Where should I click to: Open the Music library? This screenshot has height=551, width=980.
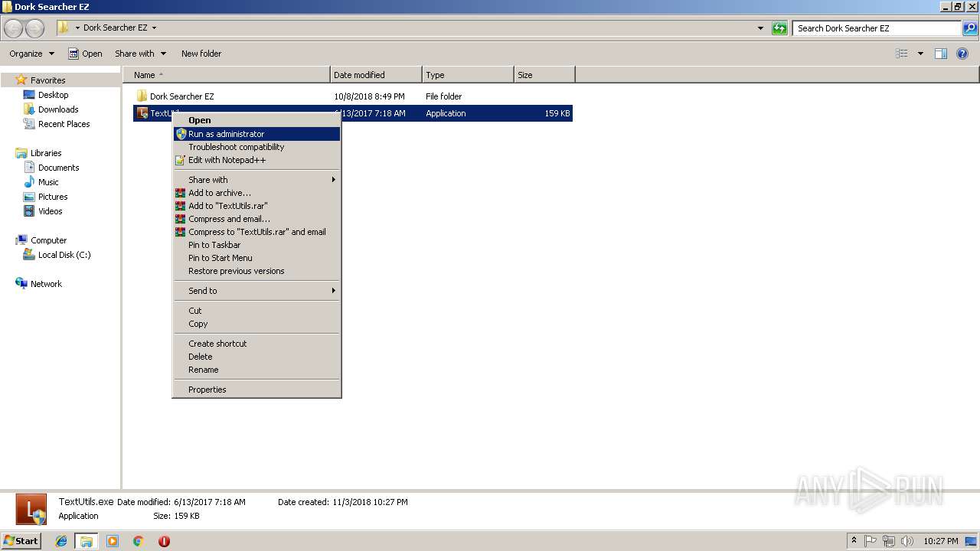pos(48,182)
